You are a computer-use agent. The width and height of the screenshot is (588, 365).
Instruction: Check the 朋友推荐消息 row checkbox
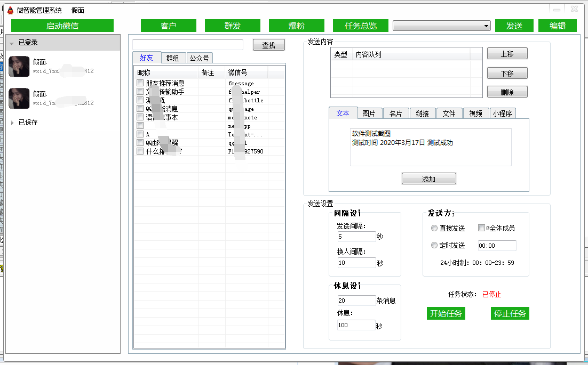(x=140, y=83)
